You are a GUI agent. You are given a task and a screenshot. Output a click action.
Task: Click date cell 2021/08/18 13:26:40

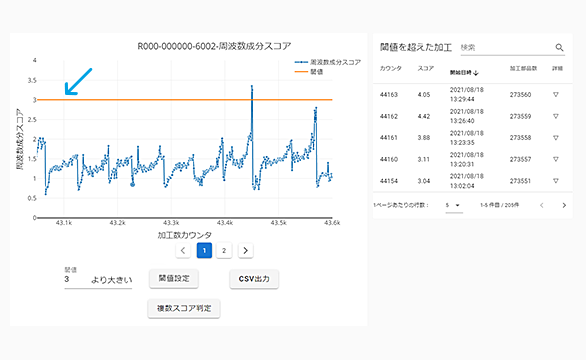[466, 116]
